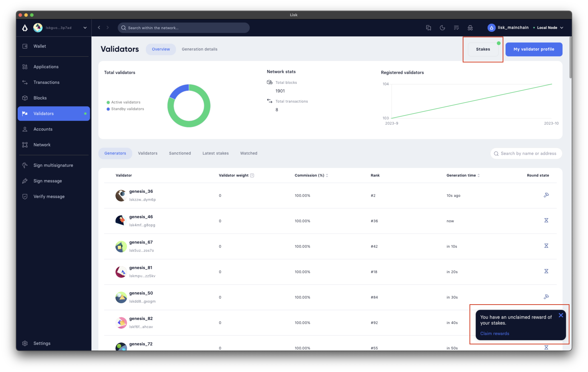Select the Watched tab
Image resolution: width=588 pixels, height=372 pixels.
tap(249, 153)
